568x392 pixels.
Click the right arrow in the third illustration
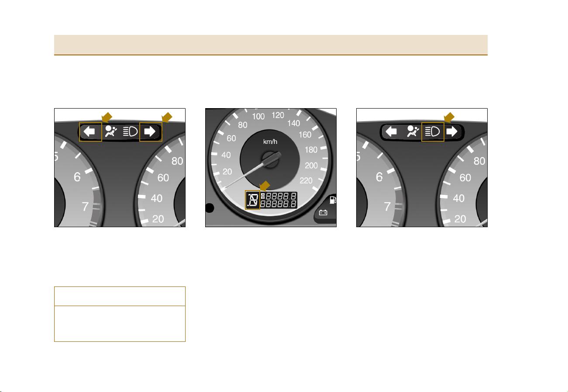click(x=452, y=132)
